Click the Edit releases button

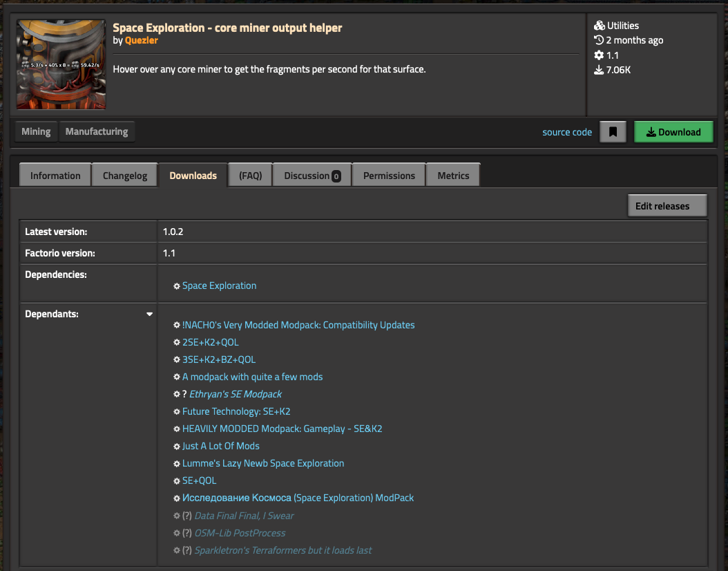667,206
